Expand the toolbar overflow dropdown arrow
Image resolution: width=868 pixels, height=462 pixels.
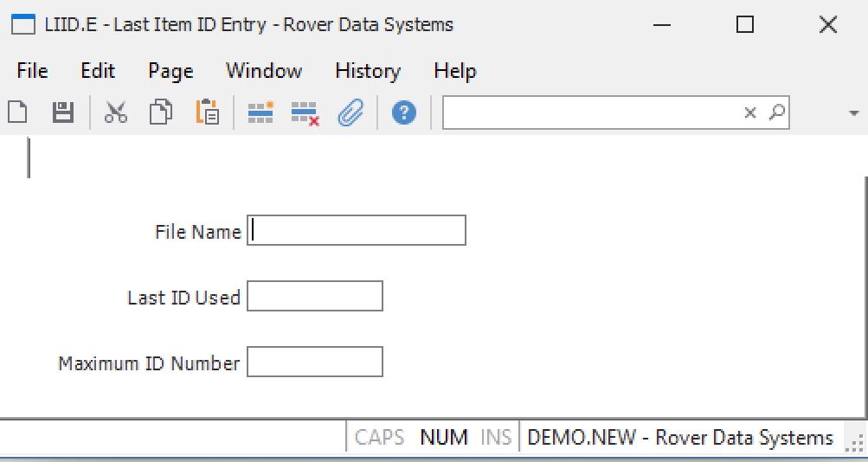[854, 113]
